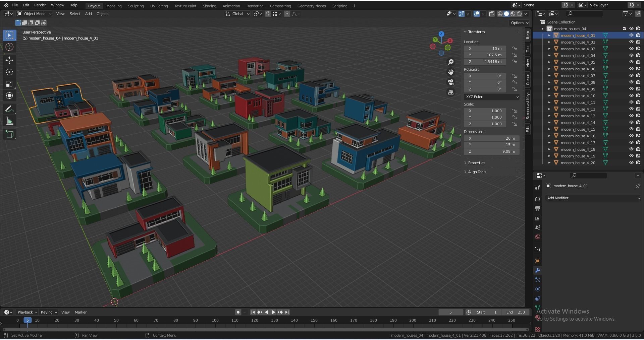This screenshot has width=644, height=340.
Task: Uncheck modern_houses_04 collection exclude checkbox
Action: (625, 28)
